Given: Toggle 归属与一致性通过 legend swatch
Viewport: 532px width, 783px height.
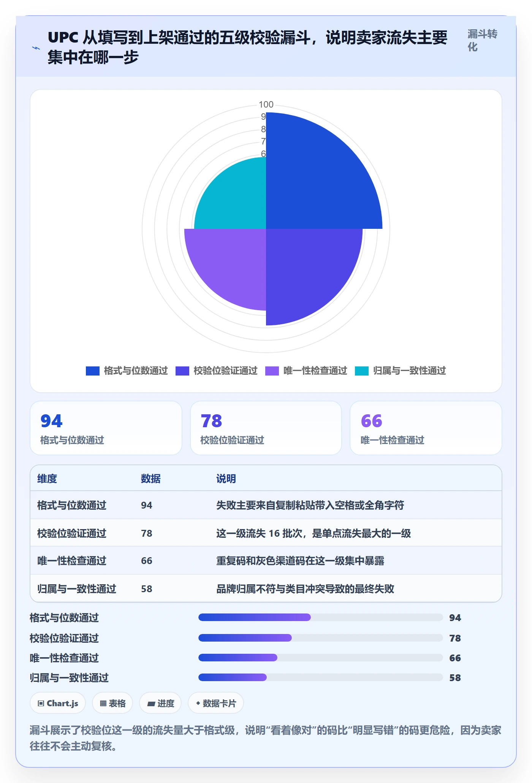Looking at the screenshot, I should [361, 371].
